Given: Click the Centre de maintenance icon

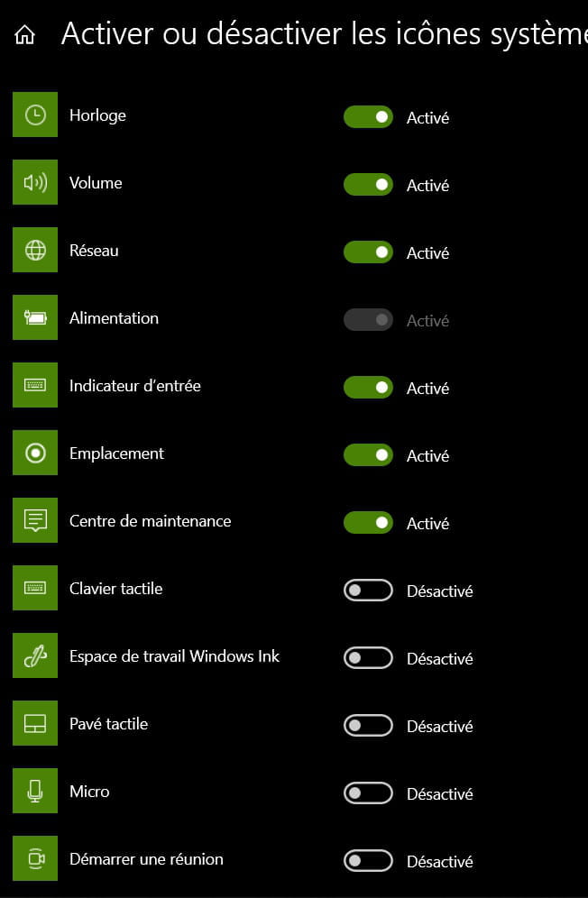Looking at the screenshot, I should pos(35,520).
